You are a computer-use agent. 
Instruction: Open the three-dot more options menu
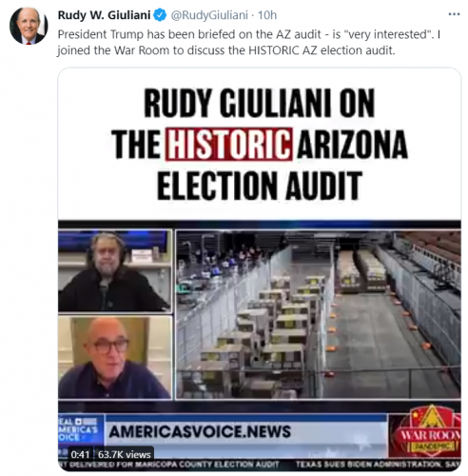coord(454,14)
